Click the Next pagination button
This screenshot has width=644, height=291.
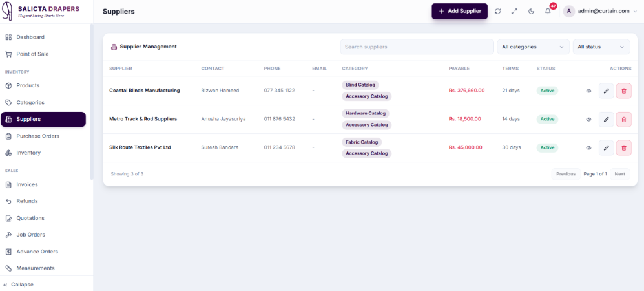click(x=619, y=174)
